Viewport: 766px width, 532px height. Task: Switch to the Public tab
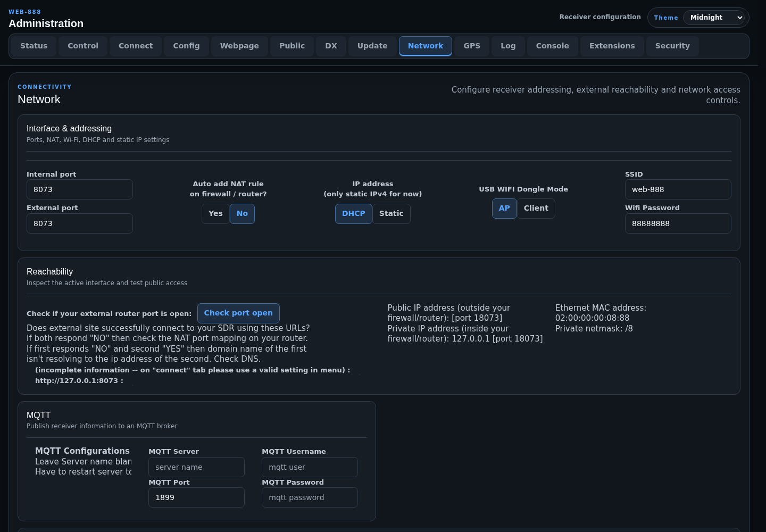pyautogui.click(x=292, y=46)
